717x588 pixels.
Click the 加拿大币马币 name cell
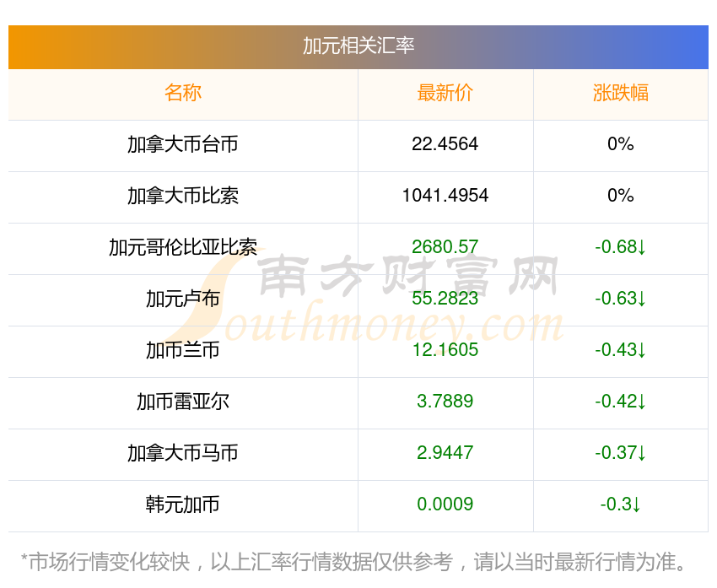[183, 453]
